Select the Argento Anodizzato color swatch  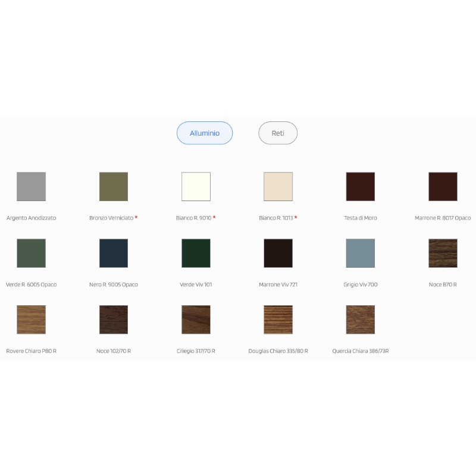32,186
